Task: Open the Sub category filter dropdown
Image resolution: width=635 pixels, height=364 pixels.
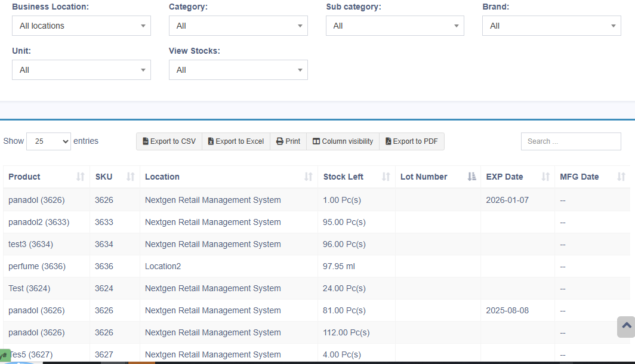Action: (x=395, y=26)
